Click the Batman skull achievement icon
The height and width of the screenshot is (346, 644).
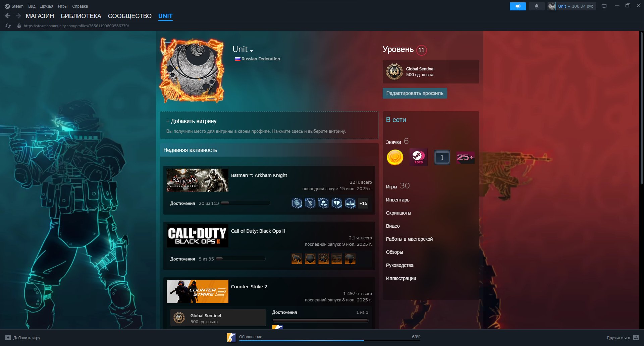pos(324,203)
